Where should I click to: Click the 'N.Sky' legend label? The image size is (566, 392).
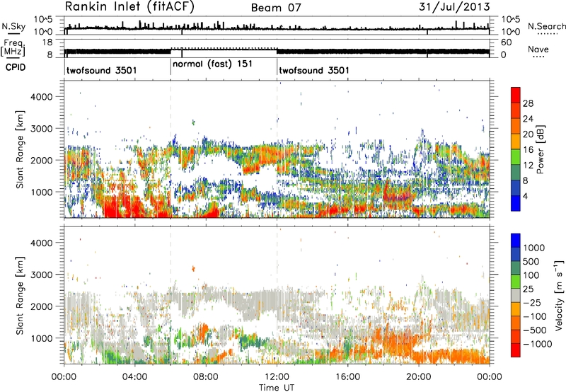13,26
